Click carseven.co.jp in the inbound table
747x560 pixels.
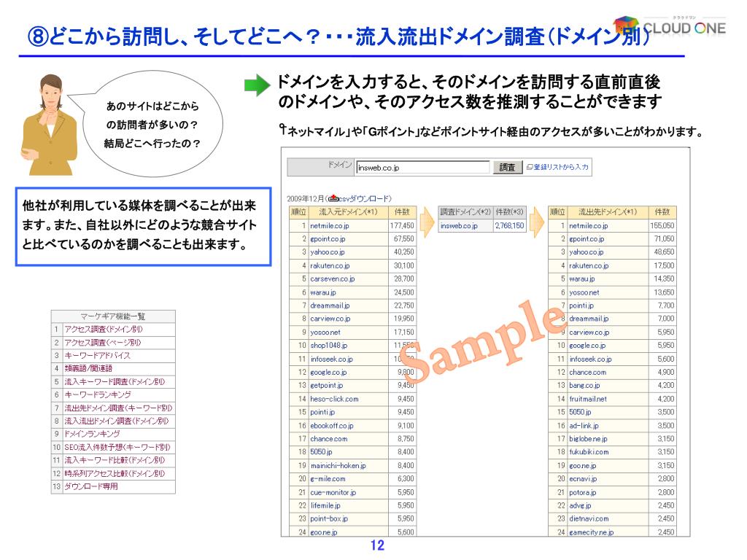coord(333,279)
